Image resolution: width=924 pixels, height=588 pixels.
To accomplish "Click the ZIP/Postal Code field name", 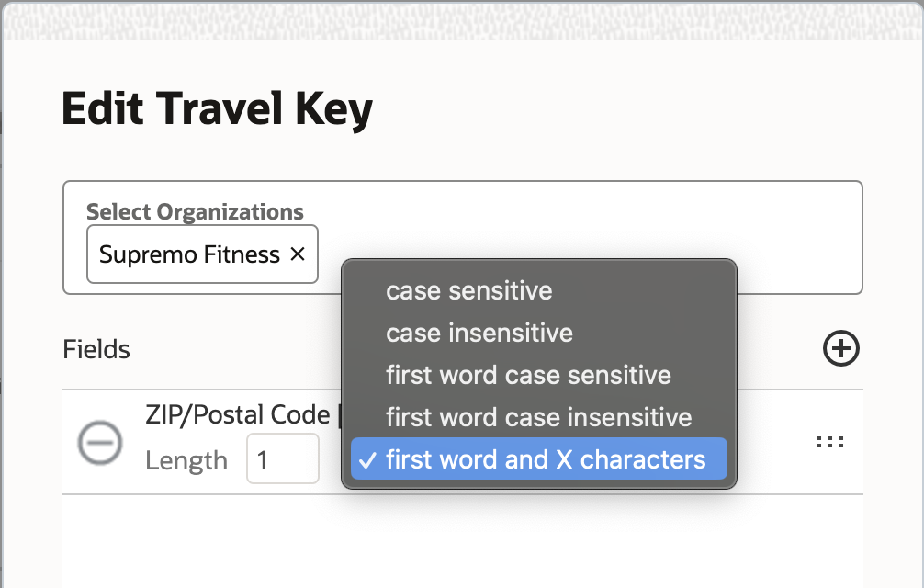I will [237, 414].
